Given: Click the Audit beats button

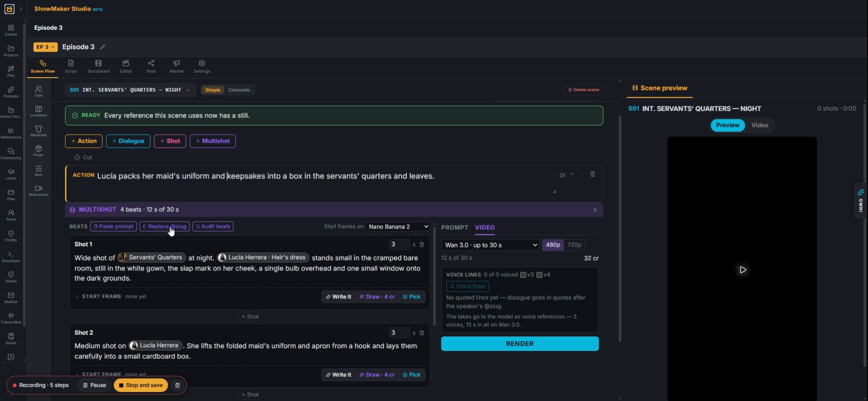Looking at the screenshot, I should point(213,227).
